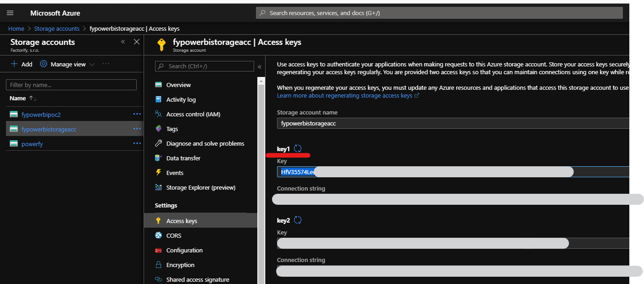Click the CORS globe icon

coord(158,235)
